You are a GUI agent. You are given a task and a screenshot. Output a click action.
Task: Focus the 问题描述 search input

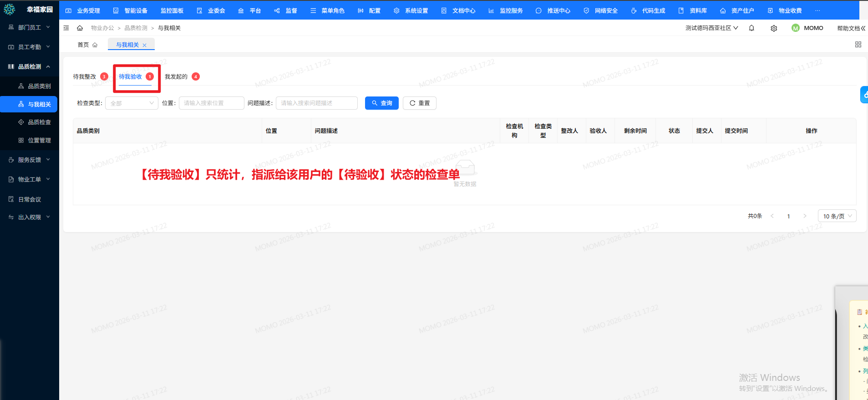click(317, 103)
